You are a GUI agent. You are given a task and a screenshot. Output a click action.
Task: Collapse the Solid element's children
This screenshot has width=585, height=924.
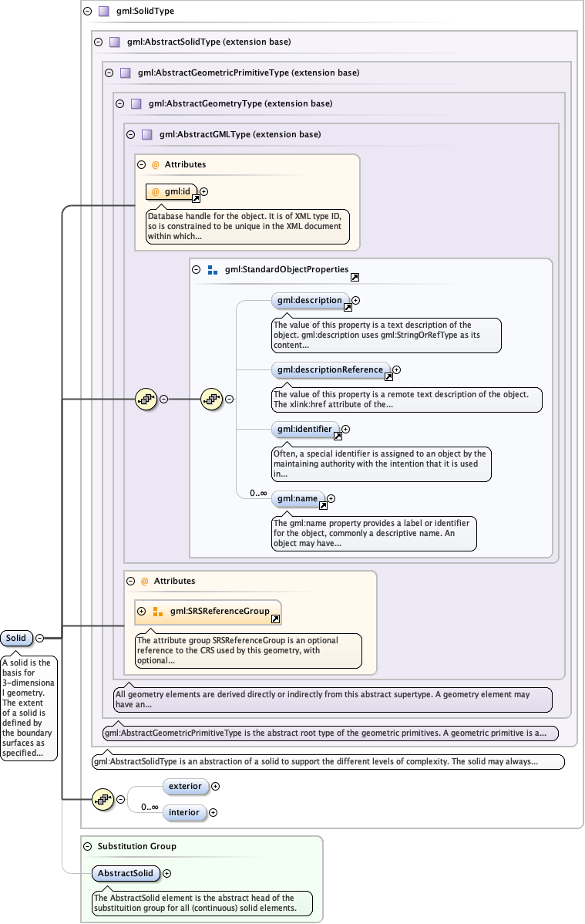click(39, 638)
